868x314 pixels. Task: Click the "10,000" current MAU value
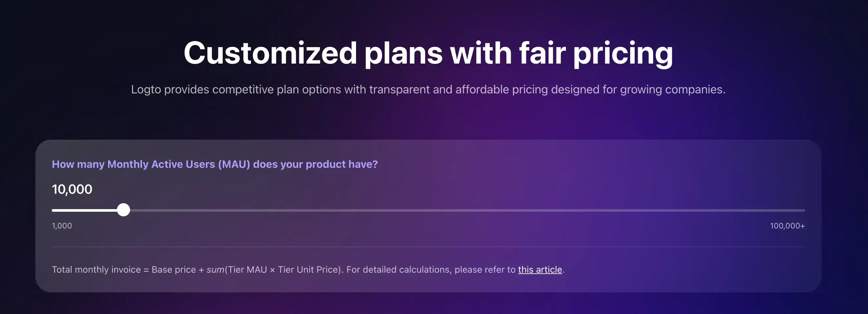pos(72,189)
